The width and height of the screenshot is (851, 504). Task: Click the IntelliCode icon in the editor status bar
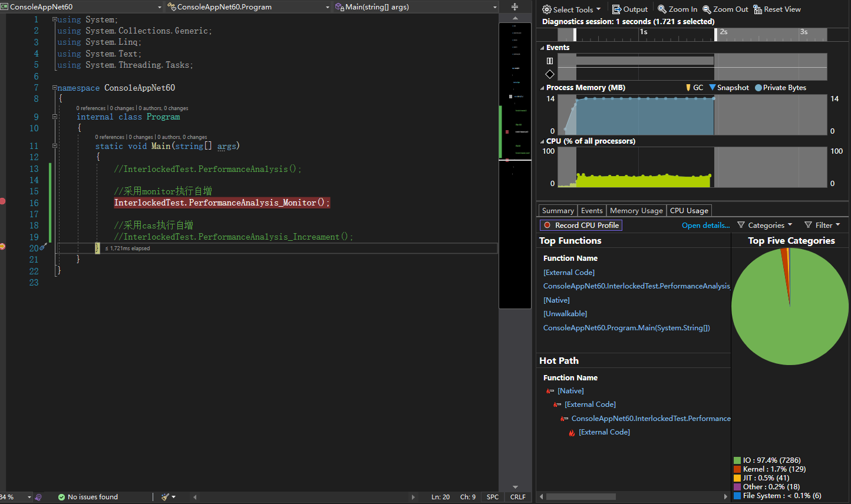tap(38, 498)
